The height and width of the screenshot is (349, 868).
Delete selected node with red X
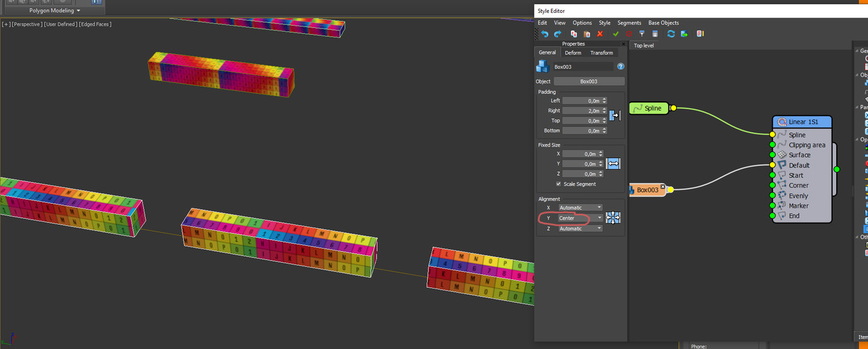tap(600, 34)
